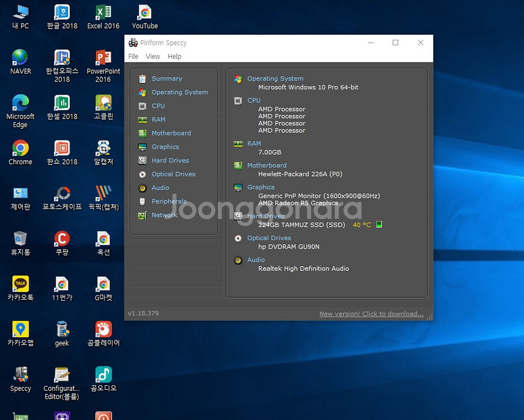
Task: Click the Microsoft Windows 10 Pro 64-bit text
Action: click(308, 87)
